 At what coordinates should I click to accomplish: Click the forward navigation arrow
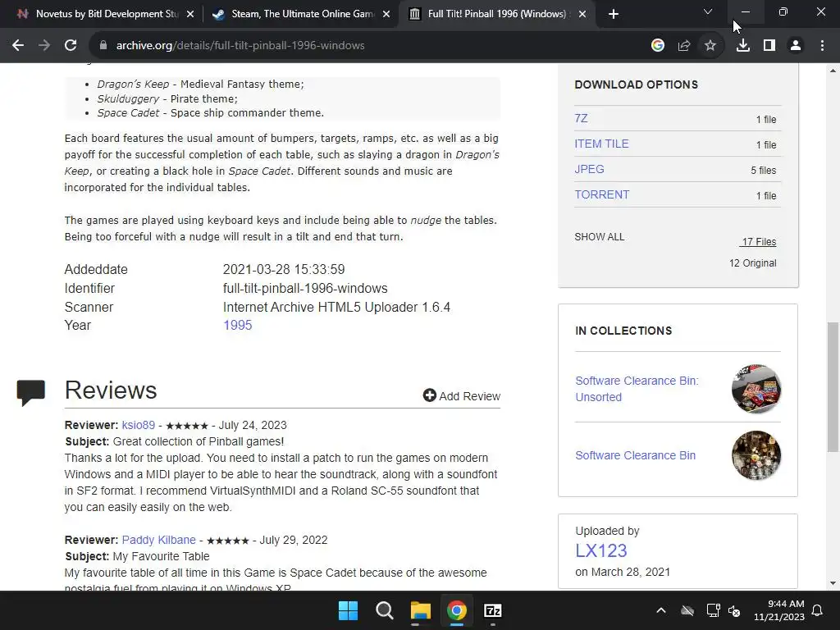pyautogui.click(x=44, y=46)
